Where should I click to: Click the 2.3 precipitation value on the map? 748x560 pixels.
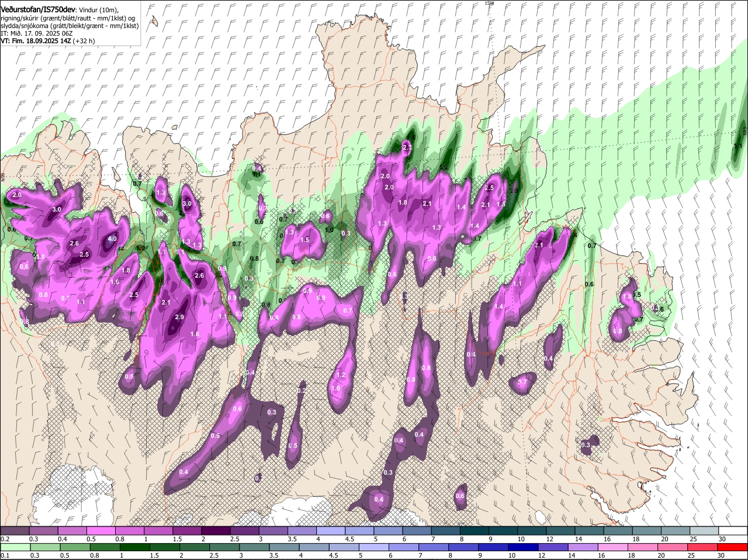click(407, 147)
